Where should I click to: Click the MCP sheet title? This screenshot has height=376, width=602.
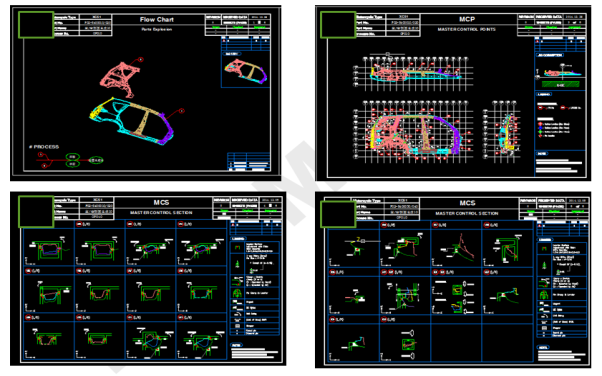coord(467,19)
